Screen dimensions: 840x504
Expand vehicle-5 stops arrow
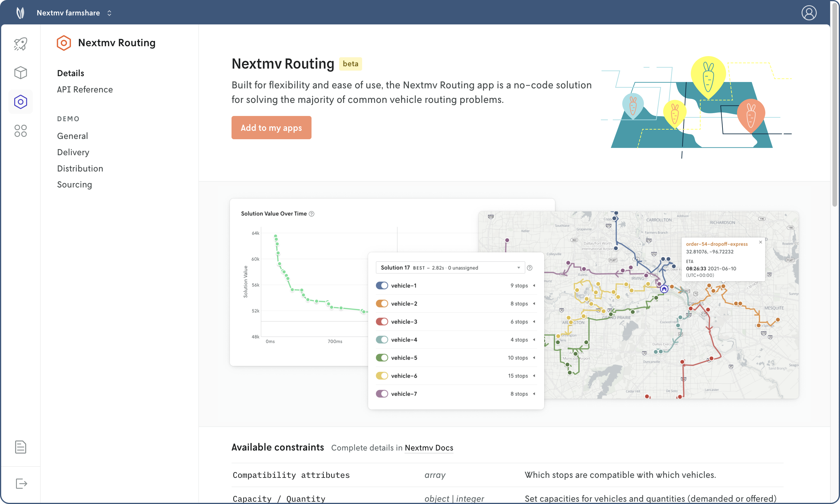(534, 358)
